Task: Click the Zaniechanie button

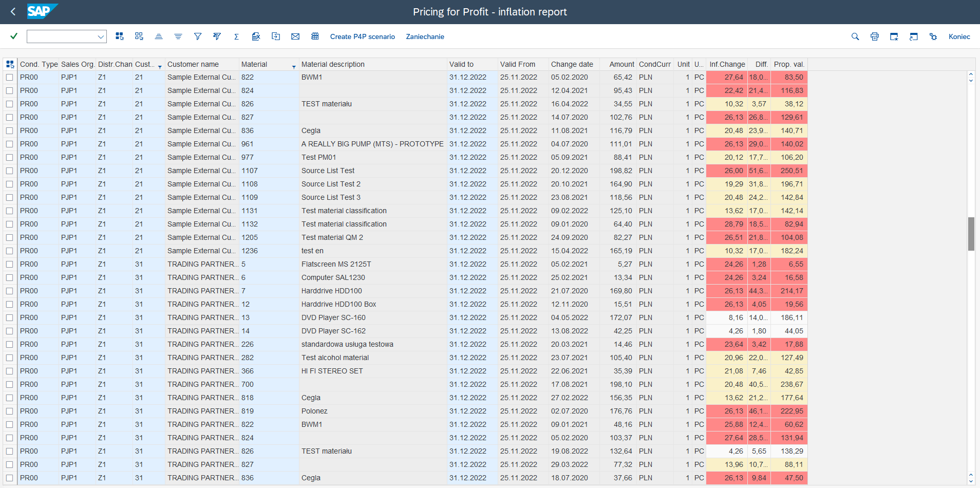Action: pos(425,36)
